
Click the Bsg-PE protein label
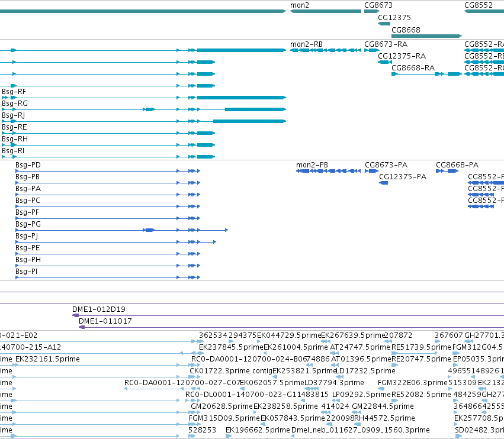coord(28,248)
